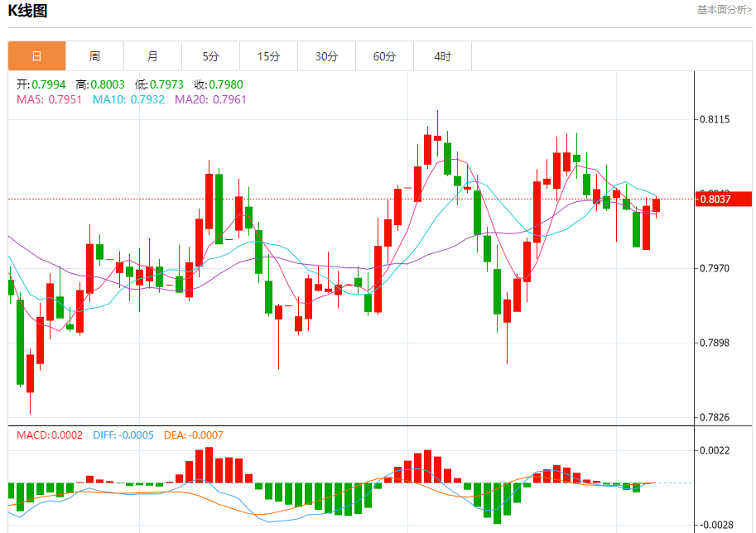
Task: Click the MA5: 0.7951 label
Action: pos(49,100)
